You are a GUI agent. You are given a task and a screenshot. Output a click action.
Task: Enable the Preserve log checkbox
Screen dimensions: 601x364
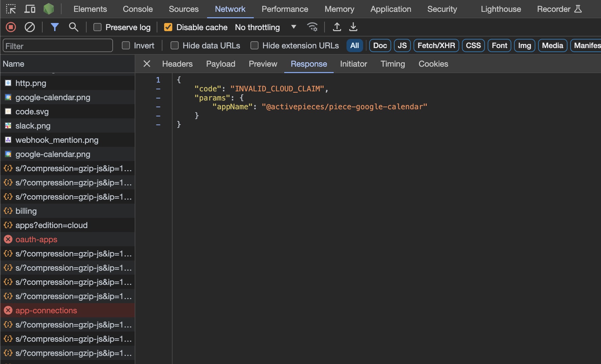97,27
